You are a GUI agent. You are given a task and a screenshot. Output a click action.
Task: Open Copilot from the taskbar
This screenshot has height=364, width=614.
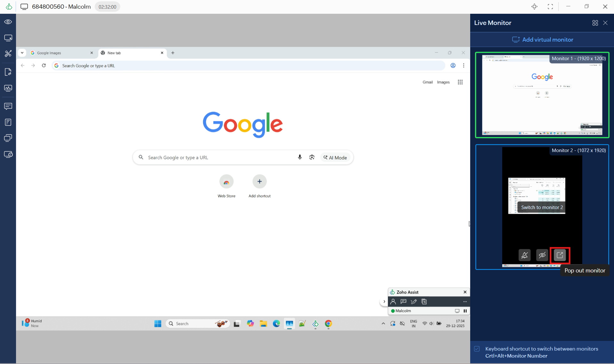pyautogui.click(x=250, y=324)
